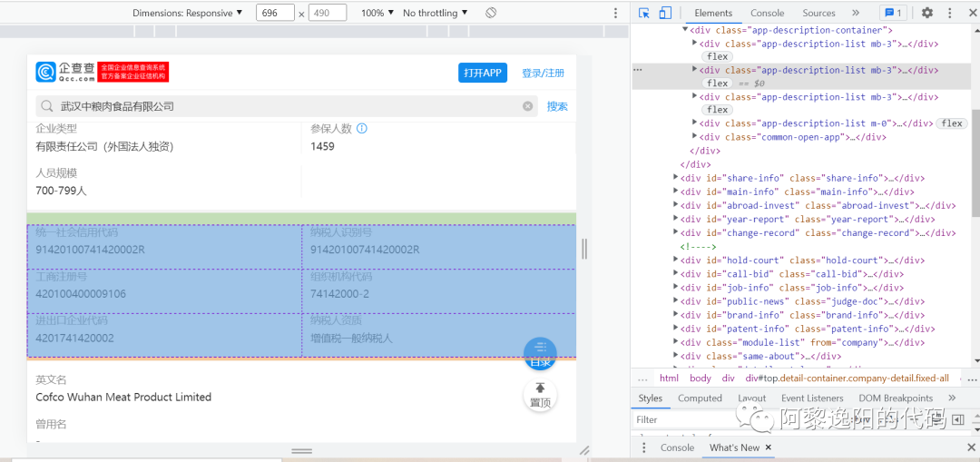Image resolution: width=980 pixels, height=462 pixels.
Task: Click the 置顶 back-to-top button
Action: click(541, 396)
